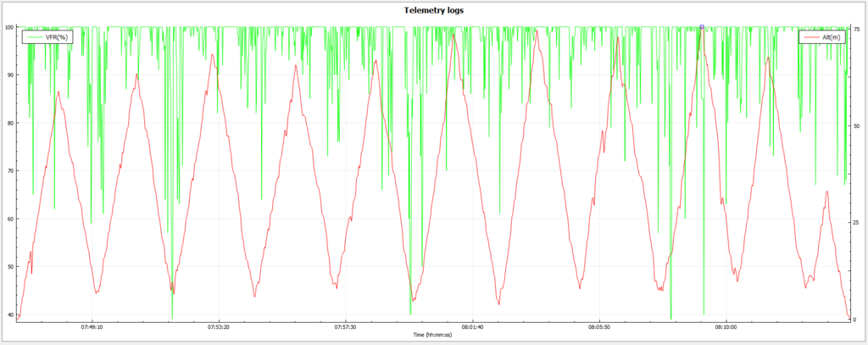
Task: Click the Telemetry logs chart title
Action: [x=433, y=10]
